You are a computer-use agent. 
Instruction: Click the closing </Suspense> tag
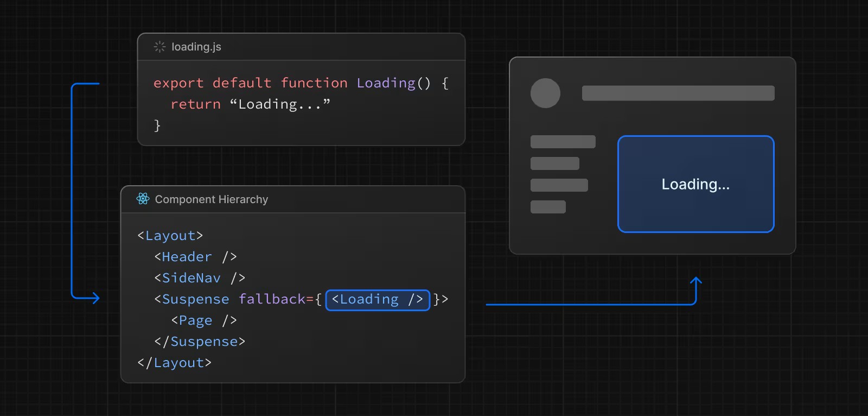tap(200, 342)
